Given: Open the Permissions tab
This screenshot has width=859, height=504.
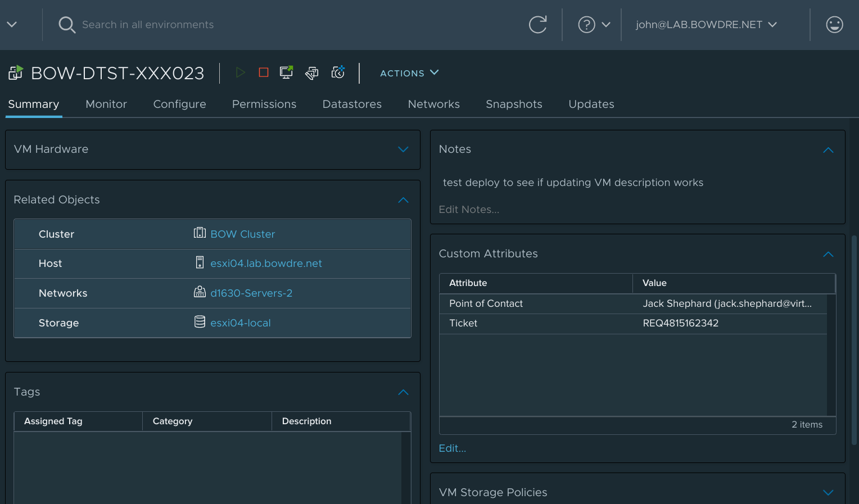Looking at the screenshot, I should click(264, 105).
